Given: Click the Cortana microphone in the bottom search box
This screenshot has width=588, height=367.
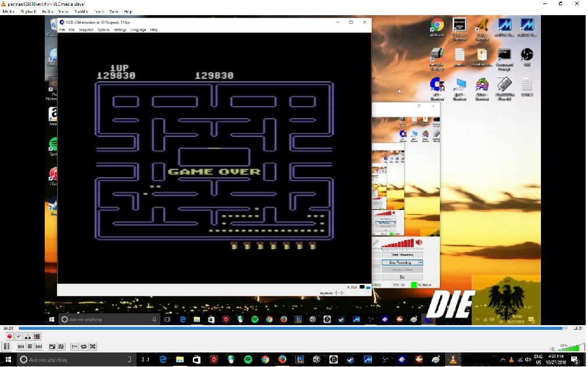Looking at the screenshot, I should (x=130, y=359).
